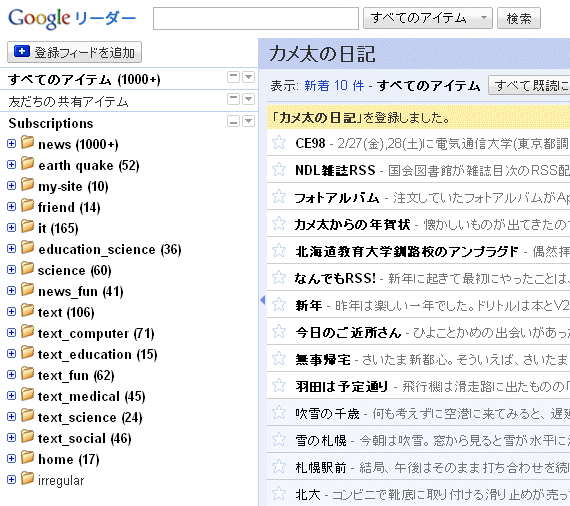The width and height of the screenshot is (570, 506).
Task: Expand the text_medical folder
Action: tap(12, 395)
